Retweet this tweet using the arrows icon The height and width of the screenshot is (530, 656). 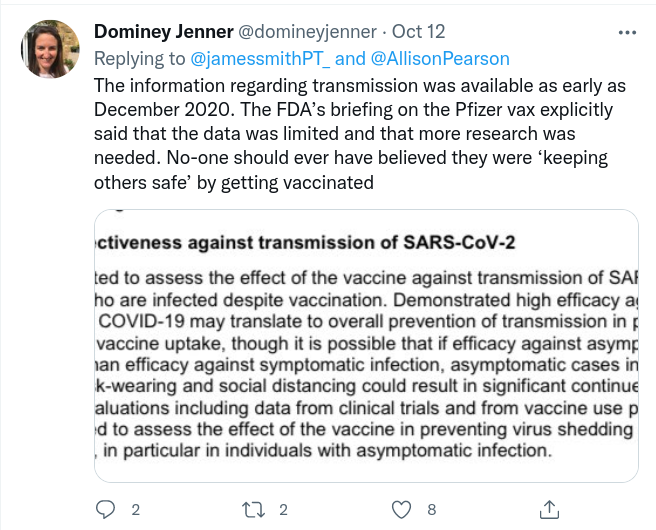(255, 509)
